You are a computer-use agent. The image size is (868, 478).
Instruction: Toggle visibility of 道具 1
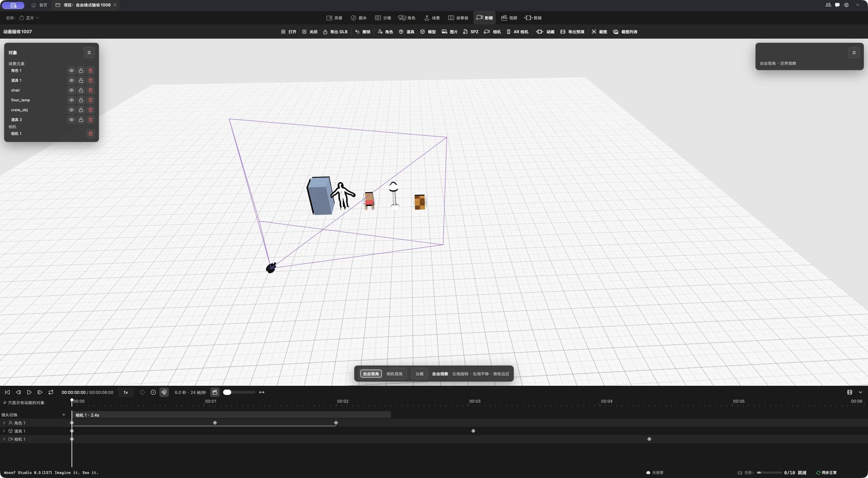pos(72,80)
